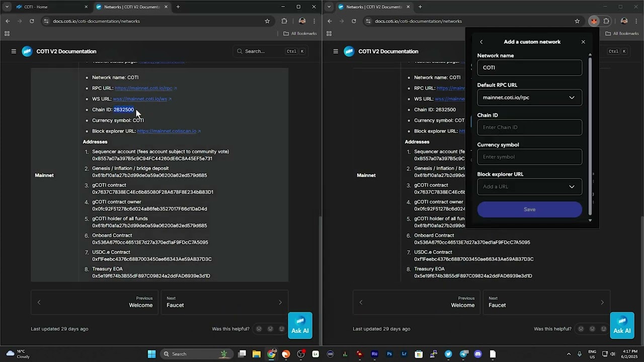Click the Save button in the network popup

(530, 209)
